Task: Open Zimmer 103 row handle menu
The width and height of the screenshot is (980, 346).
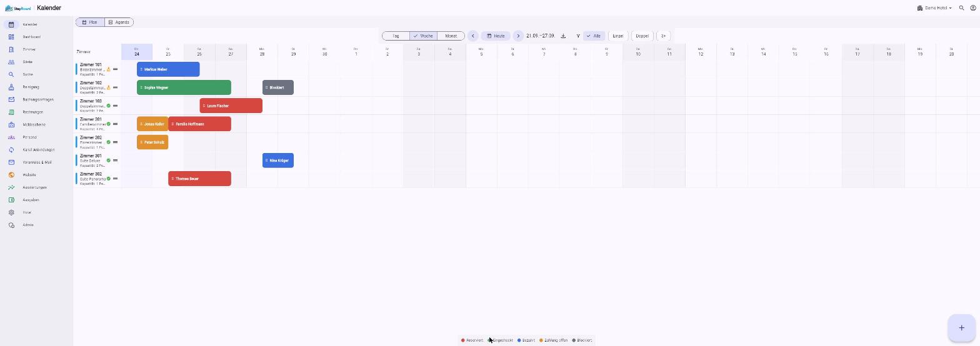Action: (x=115, y=106)
